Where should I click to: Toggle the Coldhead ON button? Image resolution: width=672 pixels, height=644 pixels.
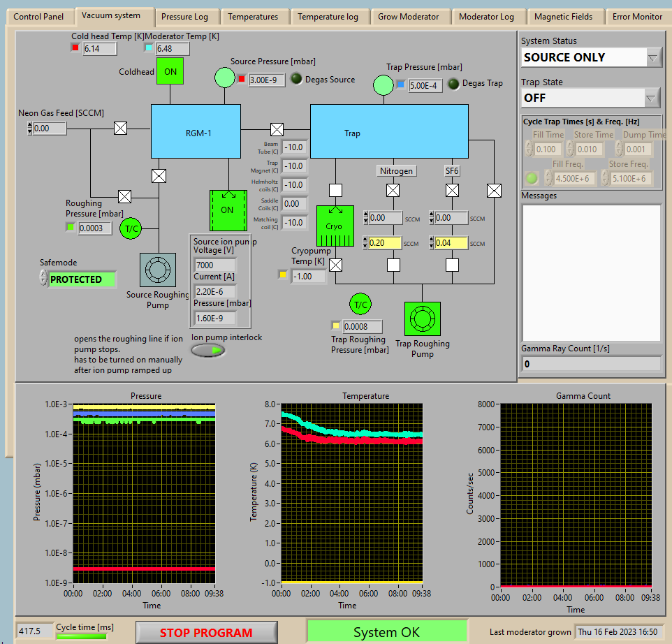[x=170, y=72]
